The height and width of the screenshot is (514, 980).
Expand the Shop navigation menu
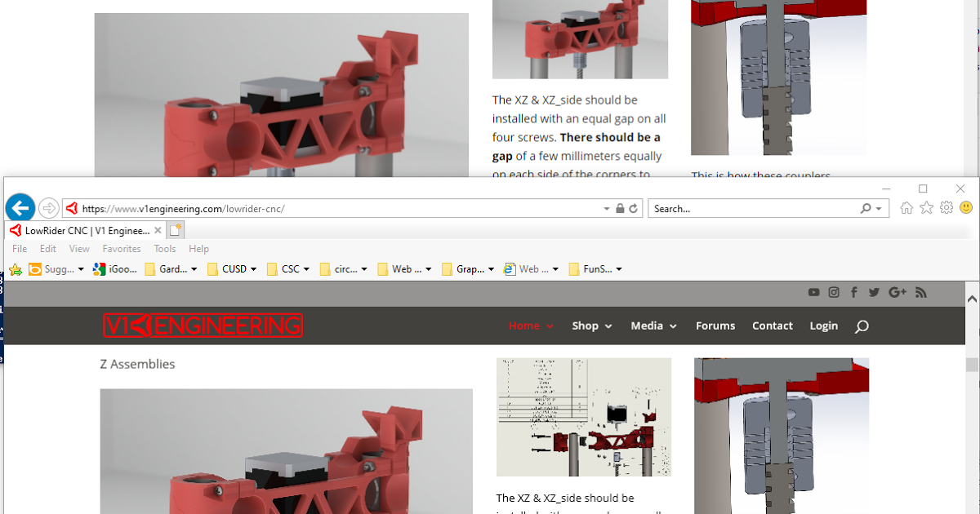pyautogui.click(x=591, y=326)
